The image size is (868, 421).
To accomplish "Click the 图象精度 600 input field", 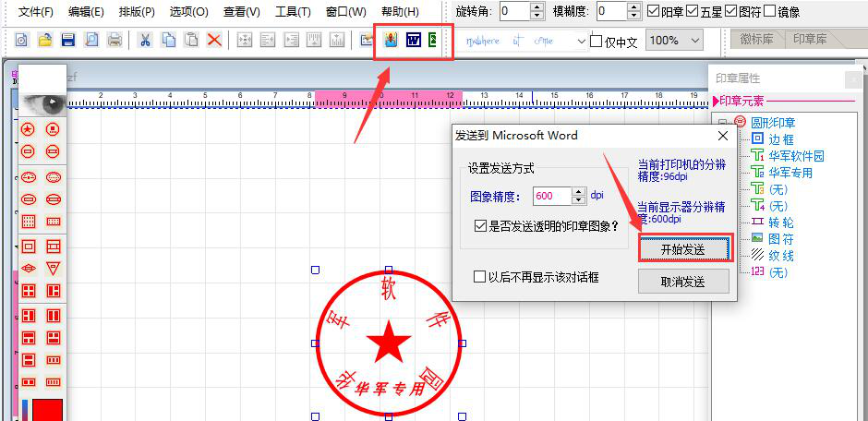I will pyautogui.click(x=552, y=196).
